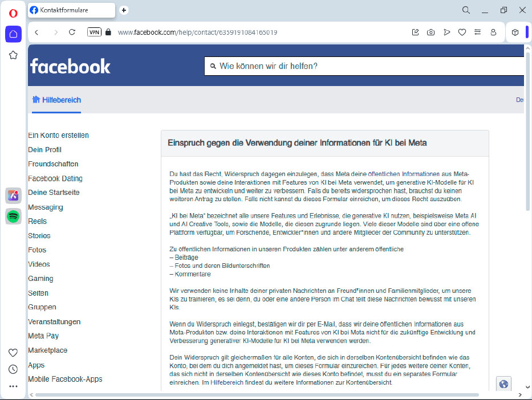Open the tab search magnifier icon
532x400 pixels.
(x=466, y=10)
